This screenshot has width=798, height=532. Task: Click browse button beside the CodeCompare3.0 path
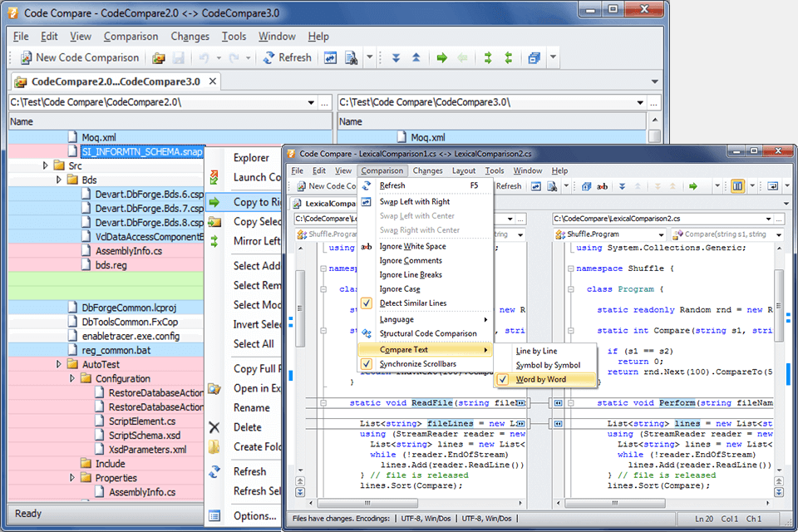click(656, 102)
